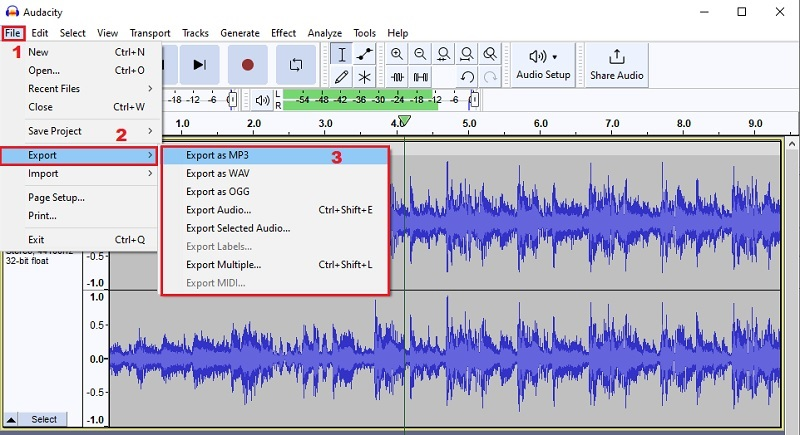
Task: Select Export as OGG
Action: click(275, 192)
